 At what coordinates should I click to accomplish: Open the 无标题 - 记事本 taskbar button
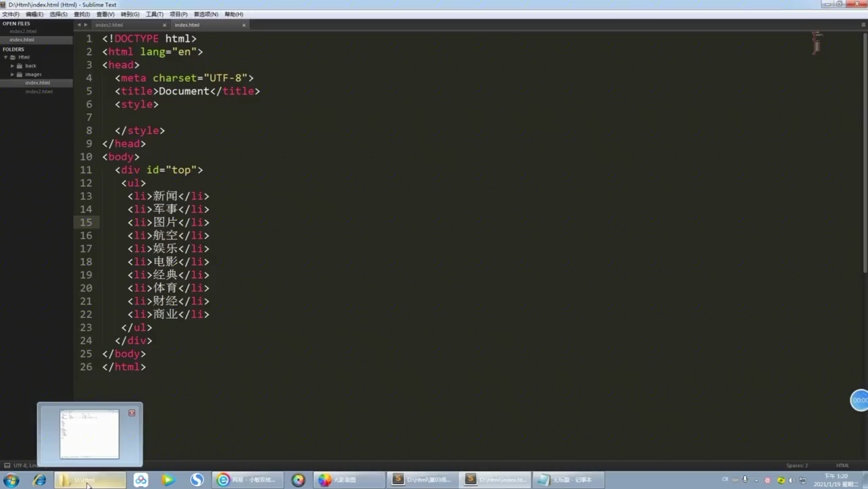[568, 480]
